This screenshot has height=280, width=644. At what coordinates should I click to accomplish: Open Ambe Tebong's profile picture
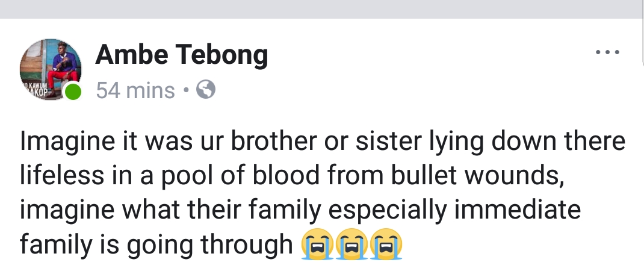pos(50,68)
